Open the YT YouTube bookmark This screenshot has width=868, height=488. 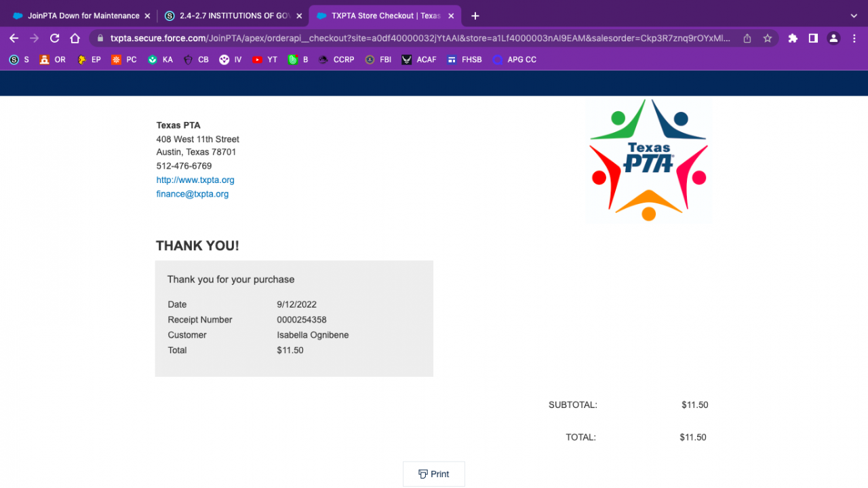tap(264, 60)
